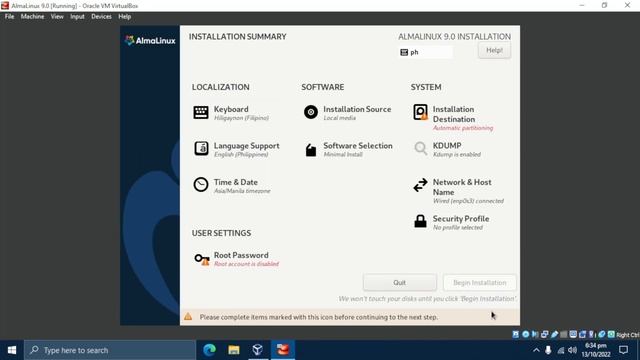
Task: Click the USB devices status icon
Action: tap(554, 334)
